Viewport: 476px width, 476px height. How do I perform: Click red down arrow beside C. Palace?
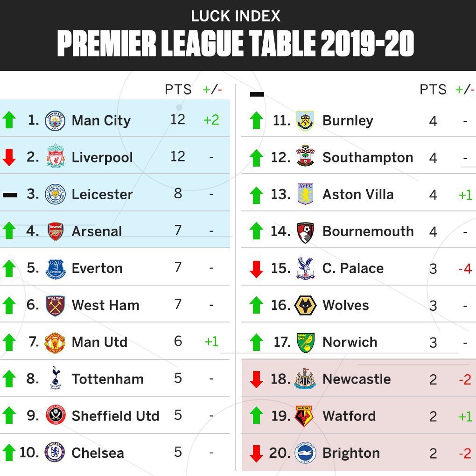[x=256, y=269]
